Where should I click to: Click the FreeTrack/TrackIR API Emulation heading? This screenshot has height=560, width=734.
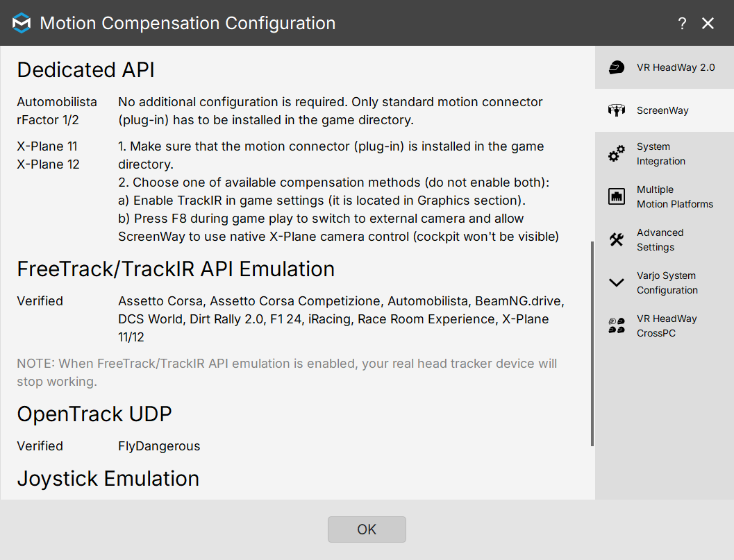(x=176, y=269)
